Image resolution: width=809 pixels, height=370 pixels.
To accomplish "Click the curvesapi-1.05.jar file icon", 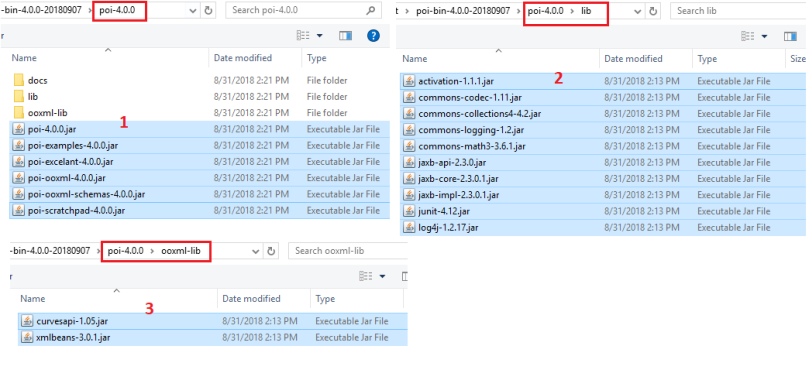I will [27, 321].
